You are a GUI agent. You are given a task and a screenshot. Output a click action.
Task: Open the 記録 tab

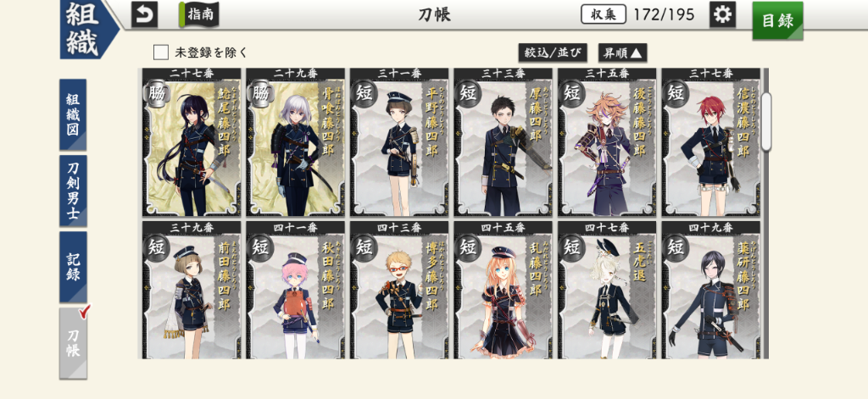click(73, 268)
